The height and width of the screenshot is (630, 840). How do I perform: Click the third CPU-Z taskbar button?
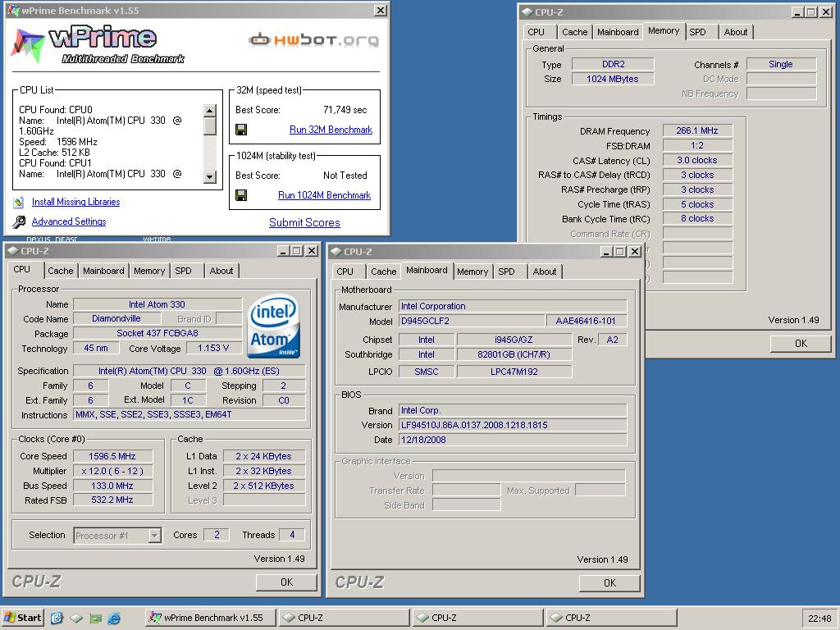point(611,618)
